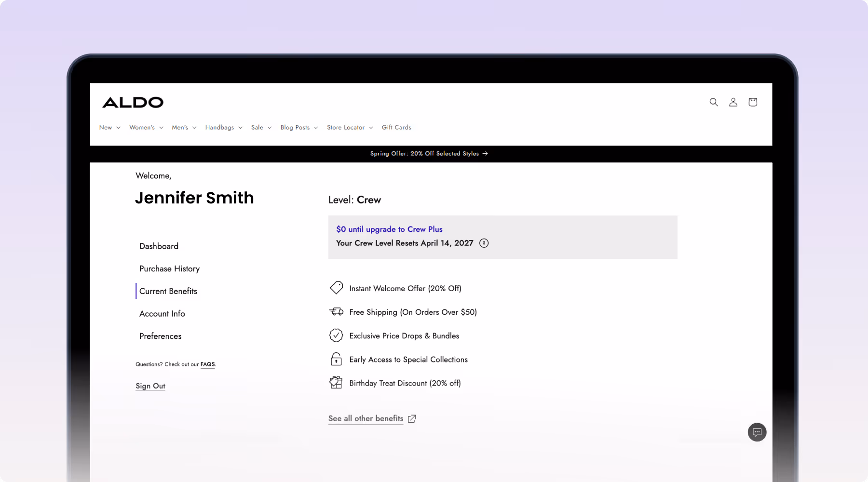Expand the Store Locator menu dropdown
868x482 pixels.
tap(350, 128)
